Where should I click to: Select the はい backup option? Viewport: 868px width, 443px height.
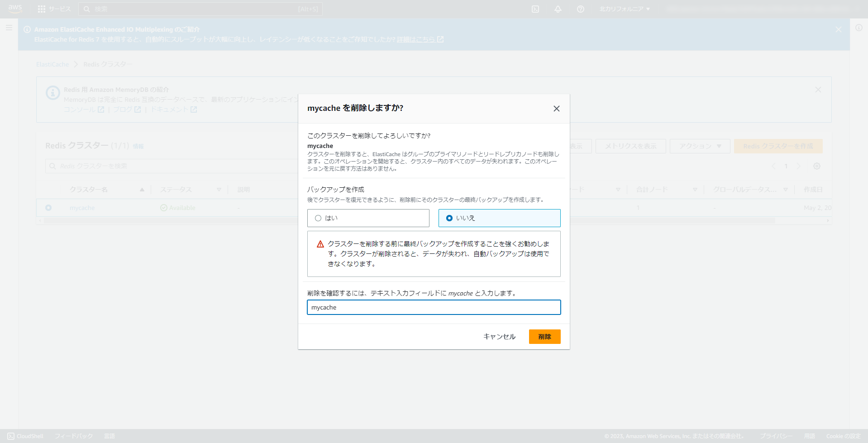pos(318,218)
